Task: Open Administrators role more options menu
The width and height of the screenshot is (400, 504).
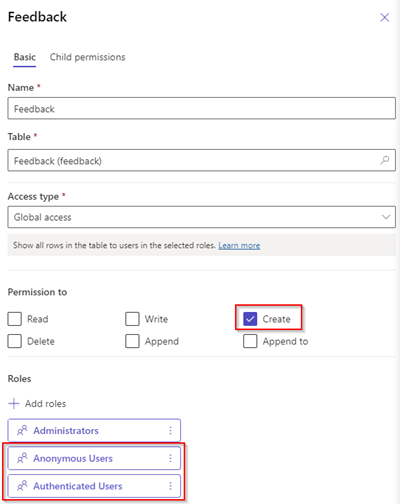Action: click(x=170, y=430)
